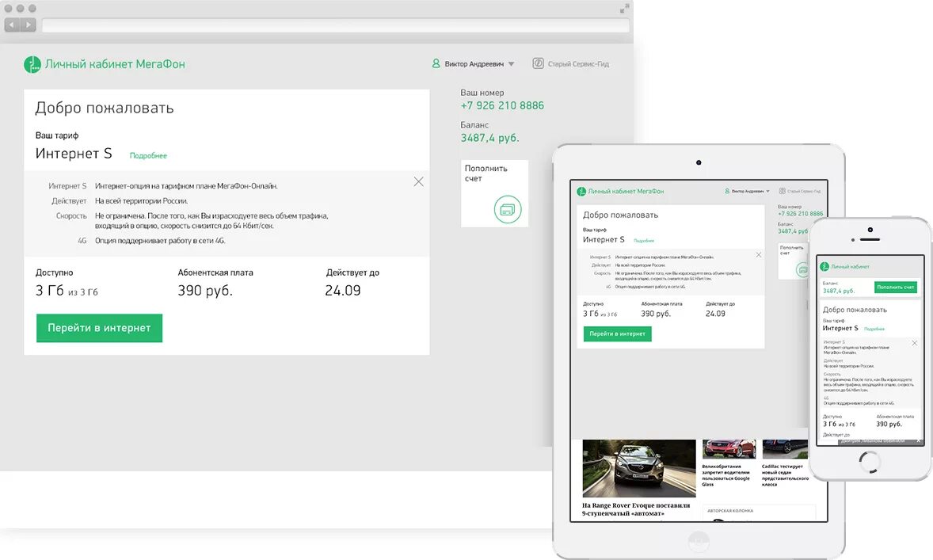933x560 pixels.
Task: Click the balance 3487,4 руб. in desktop window
Action: point(489,138)
